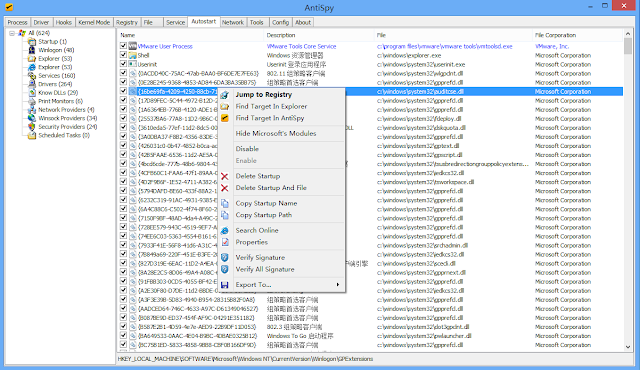Click the Know DLLs (29) icon

coord(32,93)
